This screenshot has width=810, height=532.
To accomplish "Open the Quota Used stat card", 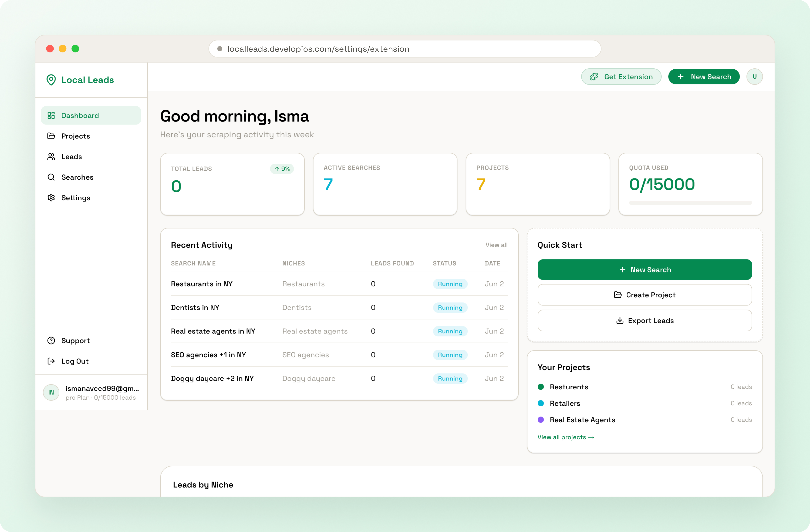I will click(691, 184).
